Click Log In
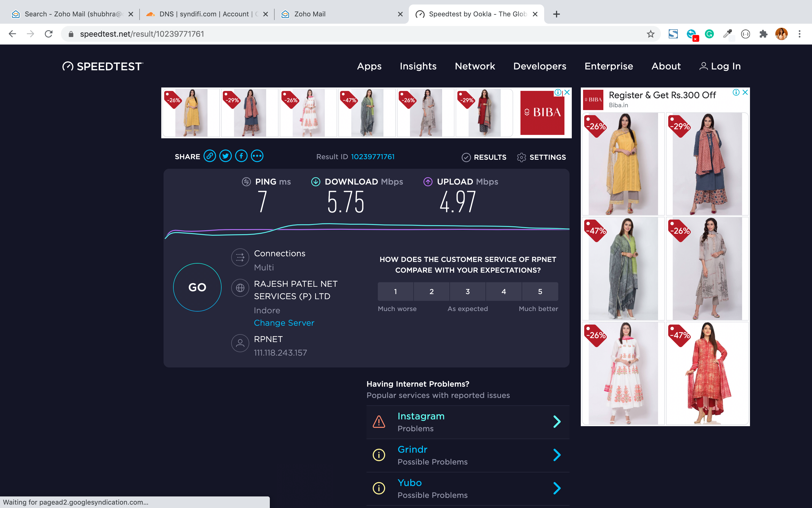Viewport: 812px width, 508px height. pos(720,67)
